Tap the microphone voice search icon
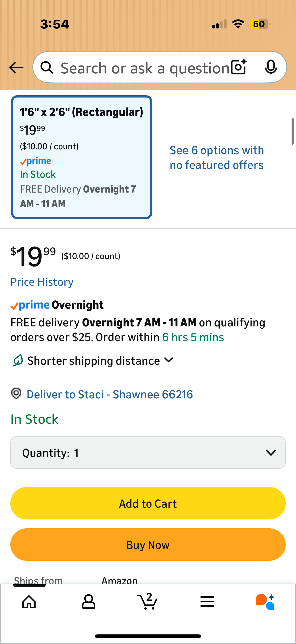The height and width of the screenshot is (644, 296). (x=271, y=67)
